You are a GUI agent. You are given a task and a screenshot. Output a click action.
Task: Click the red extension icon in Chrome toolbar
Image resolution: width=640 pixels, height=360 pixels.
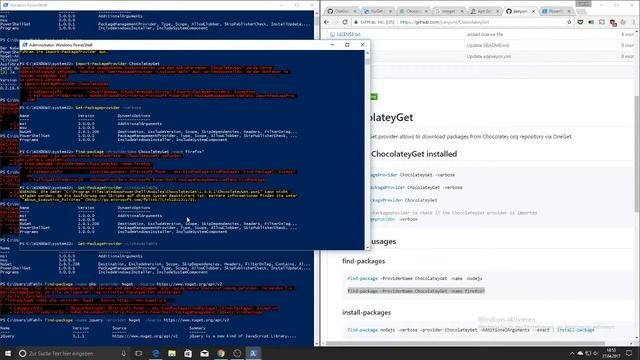(613, 22)
